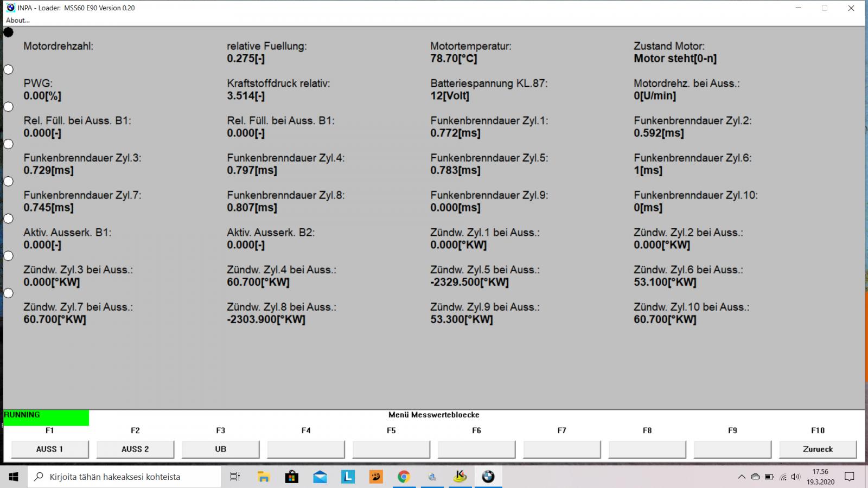Open Google Chrome from the taskbar
The height and width of the screenshot is (488, 868).
coord(404,477)
